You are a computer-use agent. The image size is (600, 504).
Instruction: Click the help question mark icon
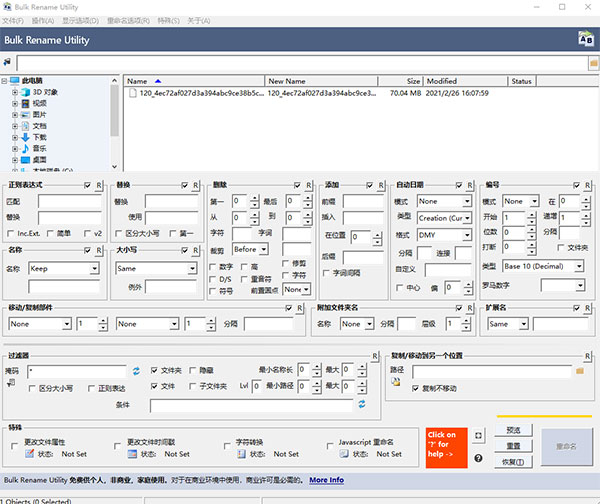(478, 458)
